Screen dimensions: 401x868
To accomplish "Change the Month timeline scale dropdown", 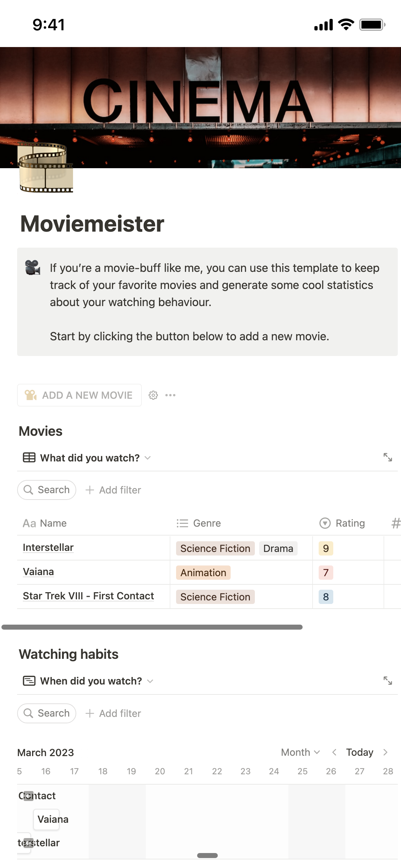I will point(300,752).
